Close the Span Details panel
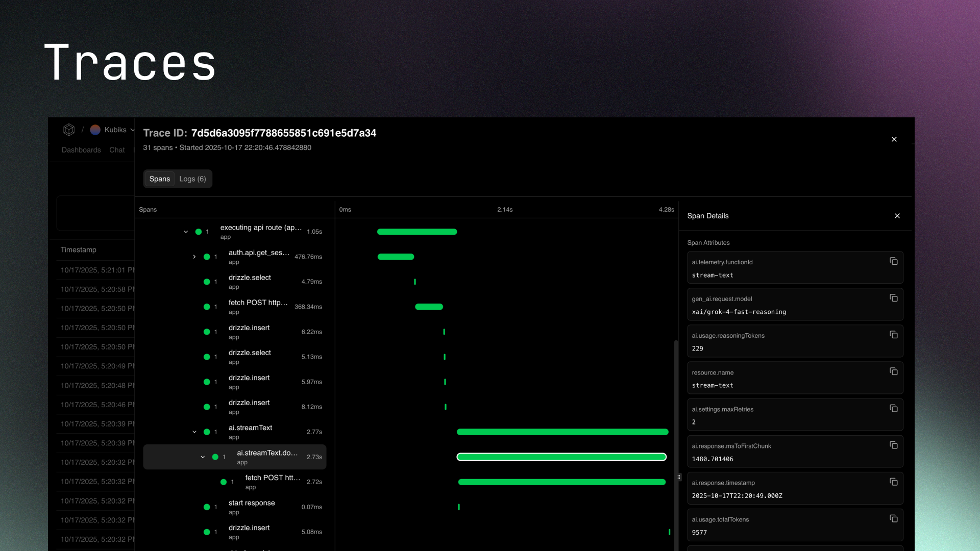The image size is (980, 551). (x=897, y=216)
